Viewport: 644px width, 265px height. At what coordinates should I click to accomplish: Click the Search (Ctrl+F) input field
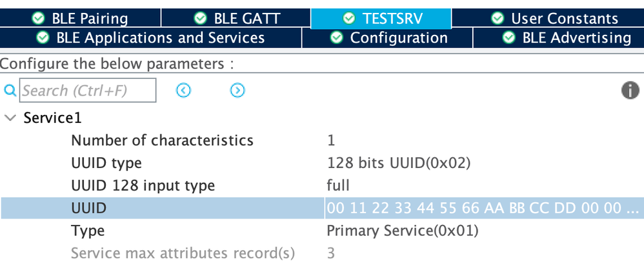coord(88,91)
